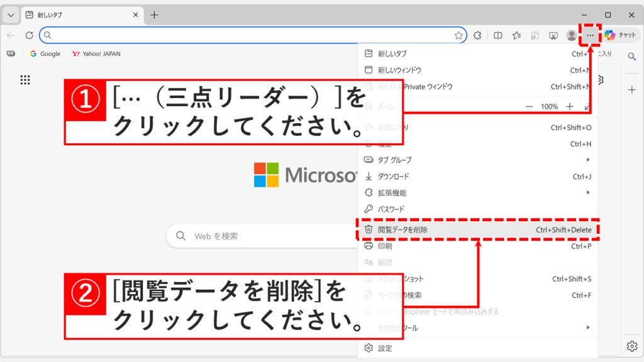Open the favorites list toolbar icon
The width and height of the screenshot is (644, 362).
pyautogui.click(x=516, y=36)
